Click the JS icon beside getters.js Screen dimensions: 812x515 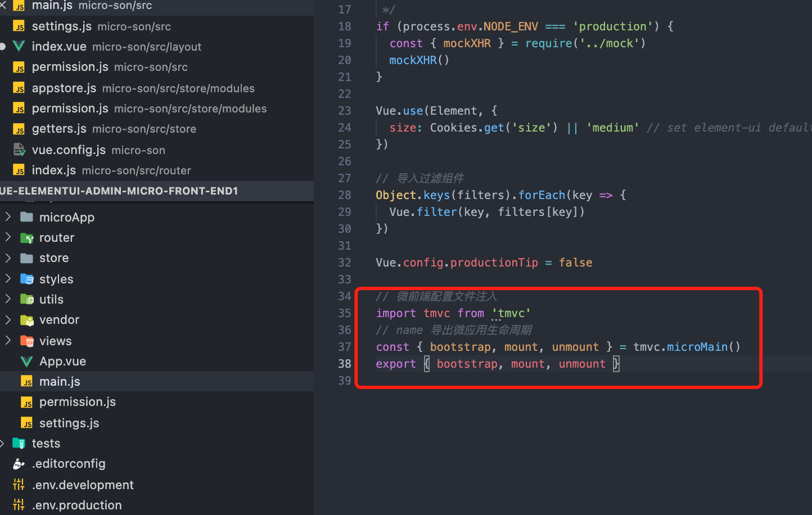click(x=19, y=129)
